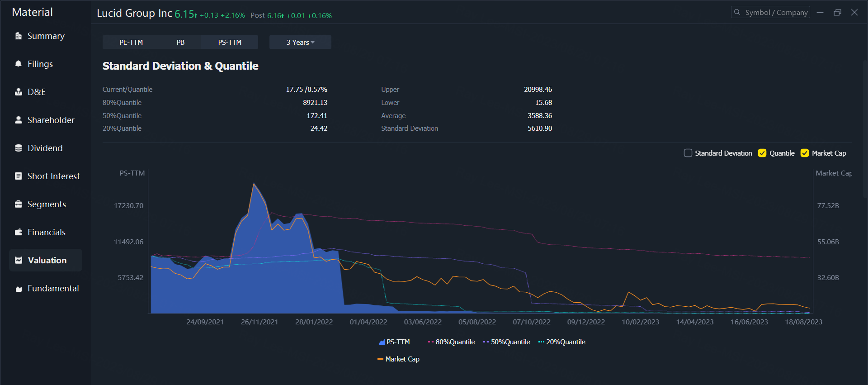Restore down the application window

pyautogui.click(x=837, y=12)
